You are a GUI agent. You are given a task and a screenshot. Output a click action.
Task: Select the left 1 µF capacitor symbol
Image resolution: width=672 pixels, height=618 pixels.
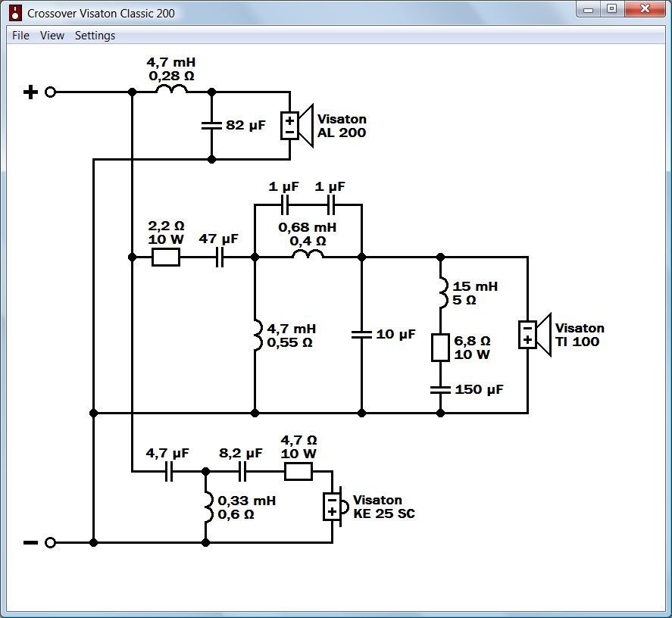[x=285, y=204]
